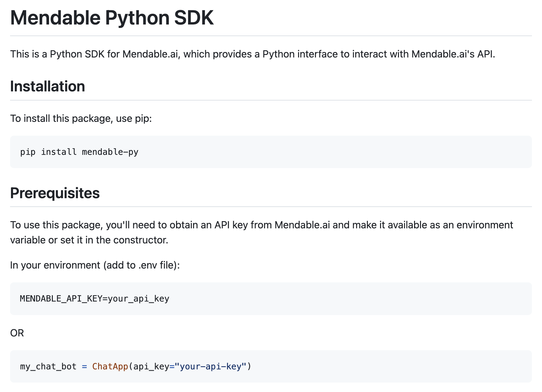Click the OR text between code blocks
542x392 pixels.
pos(17,333)
